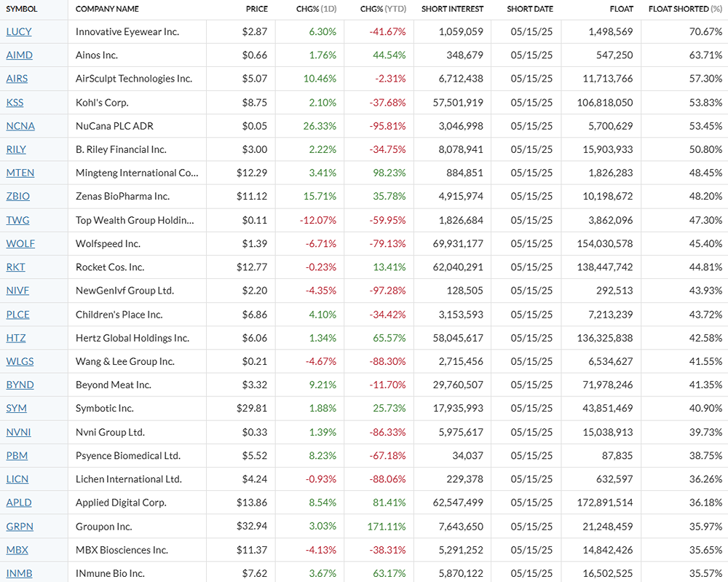Open the KSS symbol link
The image size is (728, 582).
pyautogui.click(x=15, y=103)
